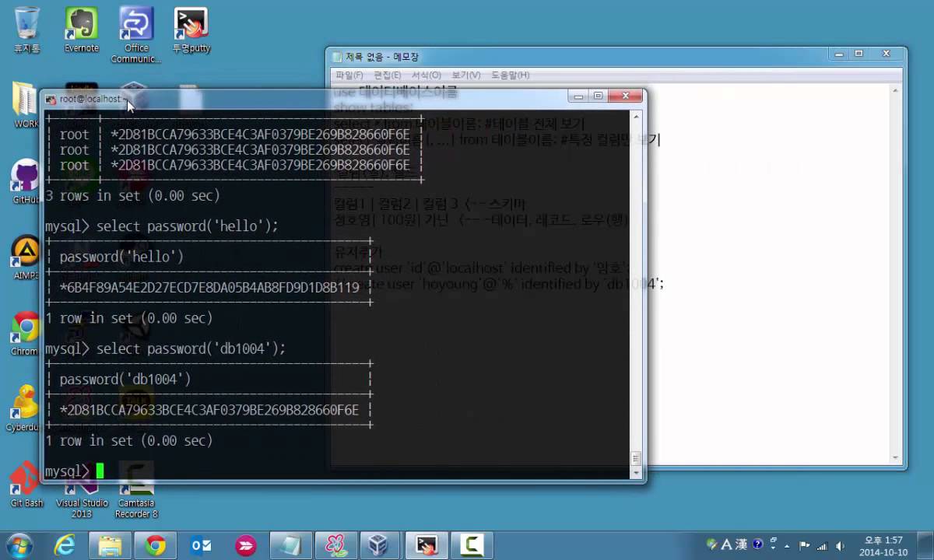Open the GitHub desktop shortcut
The width and height of the screenshot is (934, 560).
click(x=26, y=181)
